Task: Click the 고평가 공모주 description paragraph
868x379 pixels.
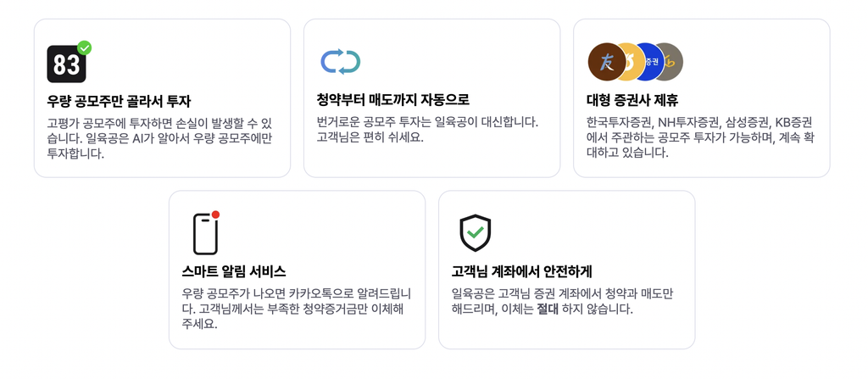Action: 159,138
